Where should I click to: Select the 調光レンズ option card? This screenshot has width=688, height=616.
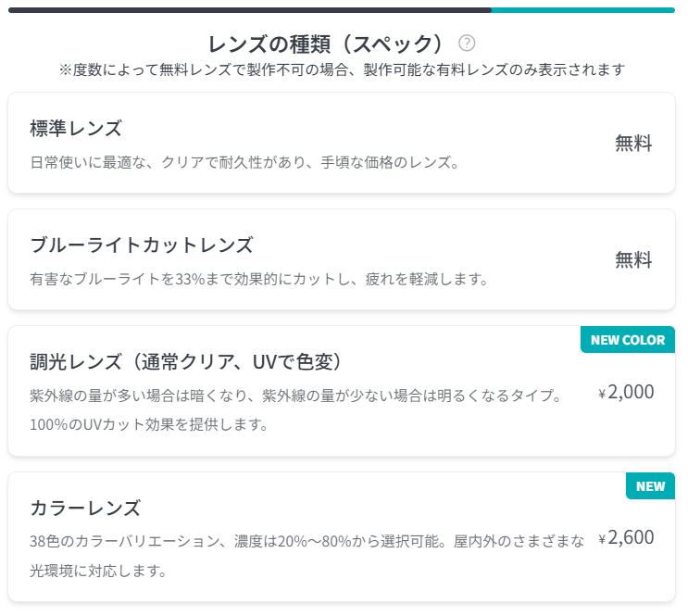coord(342,391)
